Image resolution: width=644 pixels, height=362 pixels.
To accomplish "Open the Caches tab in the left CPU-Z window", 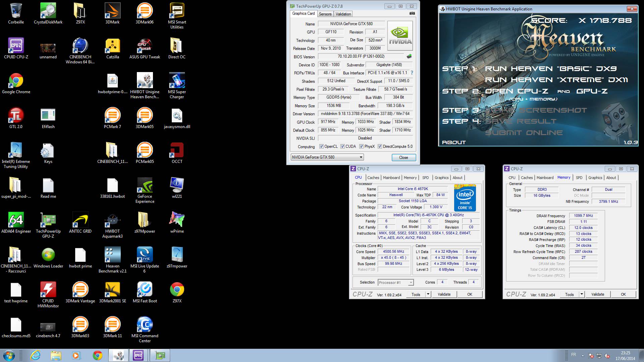I will 373,178.
